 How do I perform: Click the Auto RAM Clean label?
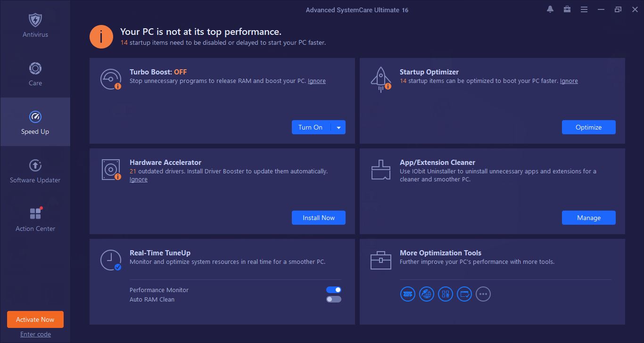(x=152, y=300)
